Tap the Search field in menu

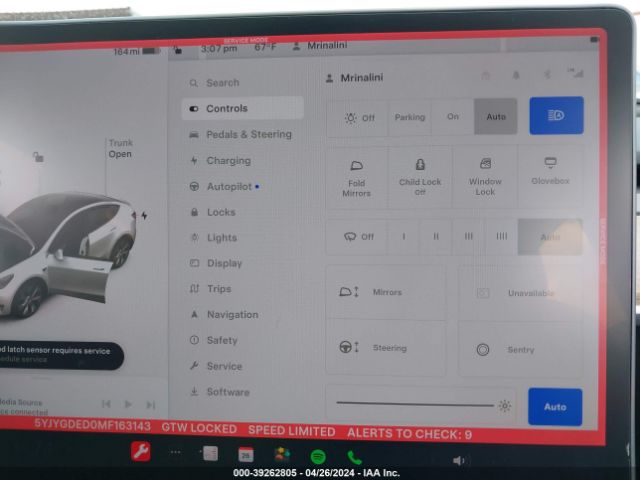242,83
